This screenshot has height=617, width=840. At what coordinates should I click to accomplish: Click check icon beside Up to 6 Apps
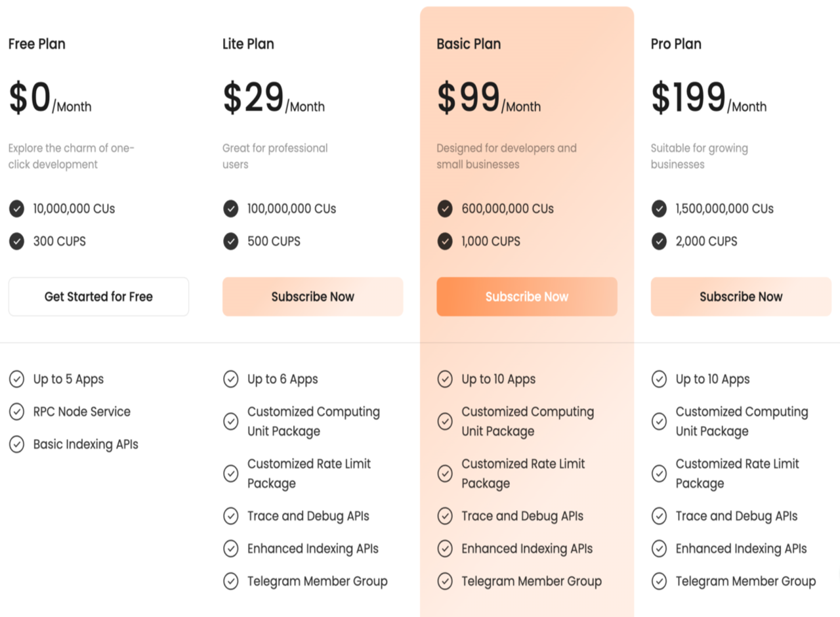(x=230, y=379)
